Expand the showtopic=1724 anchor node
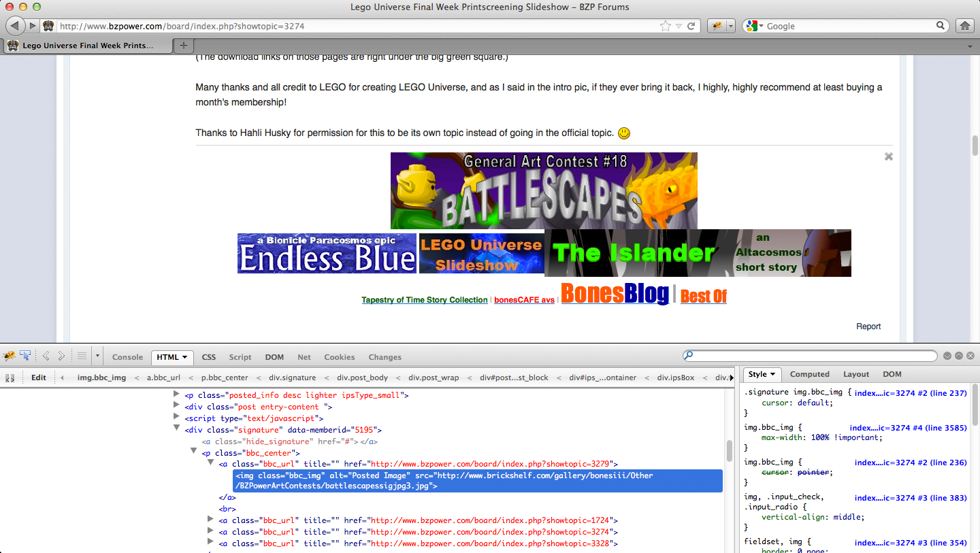The width and height of the screenshot is (980, 553). (x=211, y=520)
